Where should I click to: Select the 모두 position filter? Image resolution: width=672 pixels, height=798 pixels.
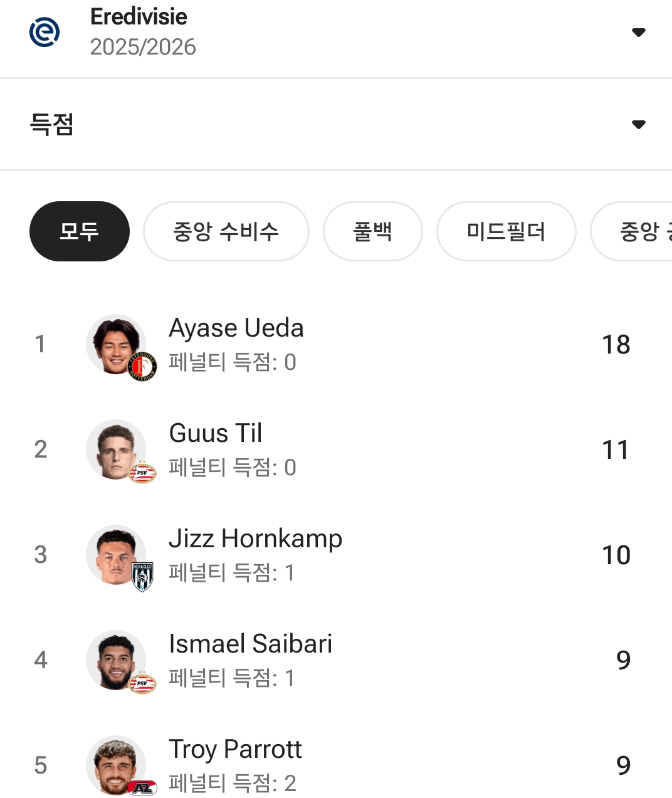(80, 231)
